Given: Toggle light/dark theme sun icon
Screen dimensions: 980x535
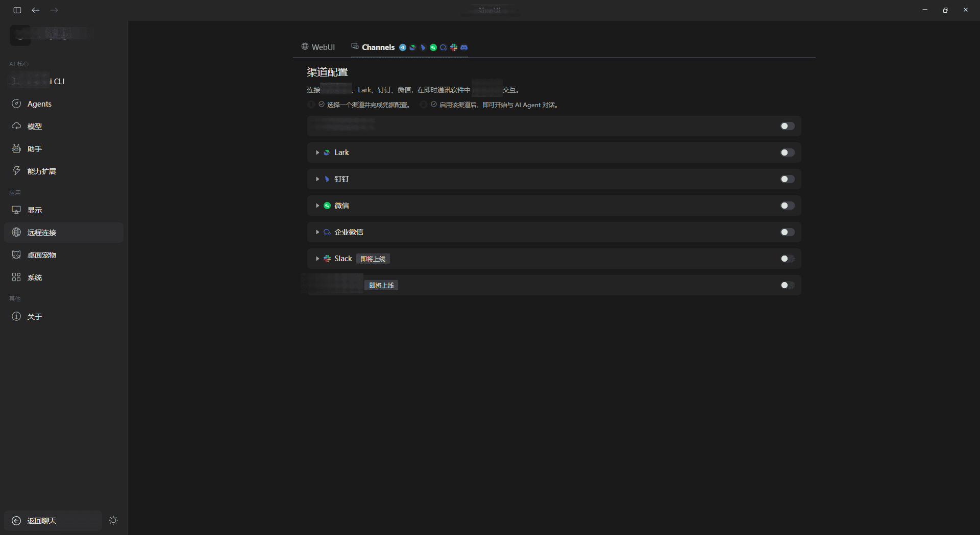Looking at the screenshot, I should tap(113, 520).
